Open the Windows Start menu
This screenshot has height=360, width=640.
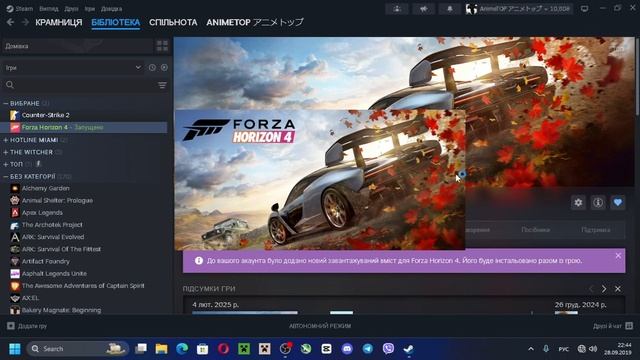point(15,349)
